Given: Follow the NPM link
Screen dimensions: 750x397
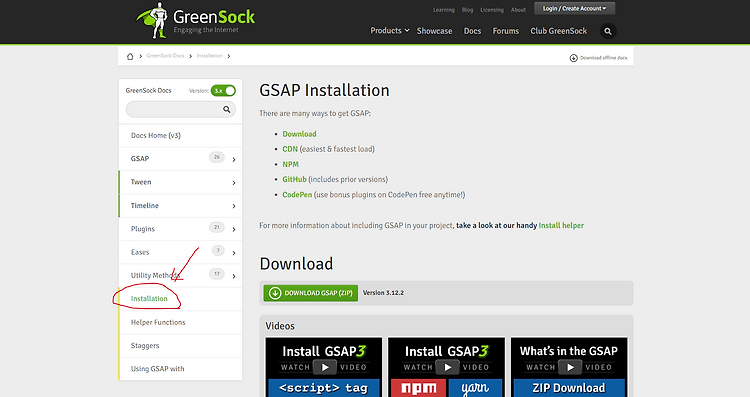Looking at the screenshot, I should (290, 165).
